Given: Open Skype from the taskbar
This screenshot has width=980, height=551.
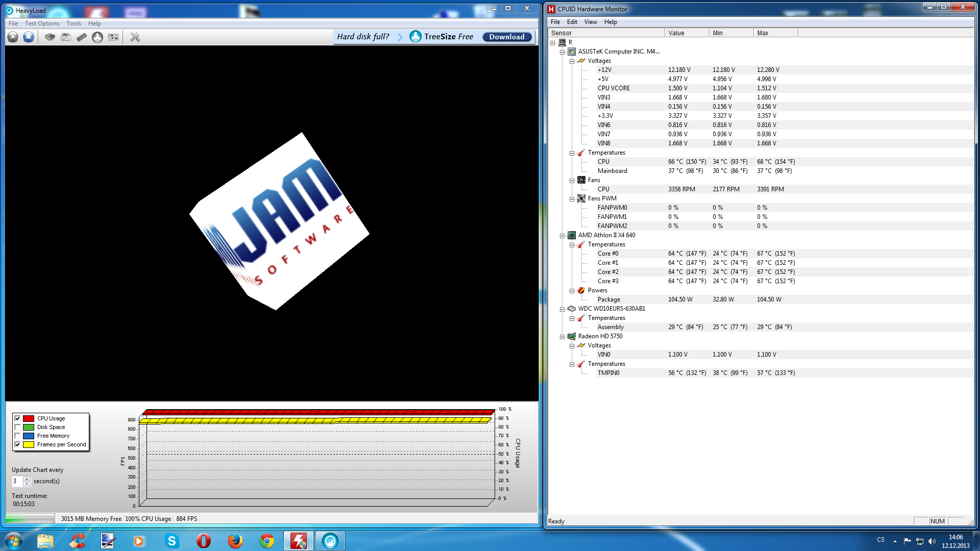Looking at the screenshot, I should coord(171,541).
